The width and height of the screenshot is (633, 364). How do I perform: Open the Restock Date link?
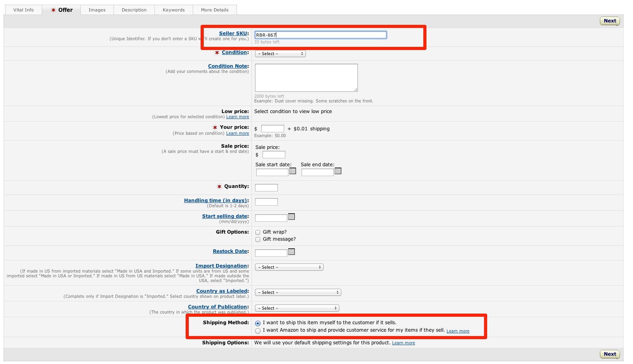[x=230, y=251]
